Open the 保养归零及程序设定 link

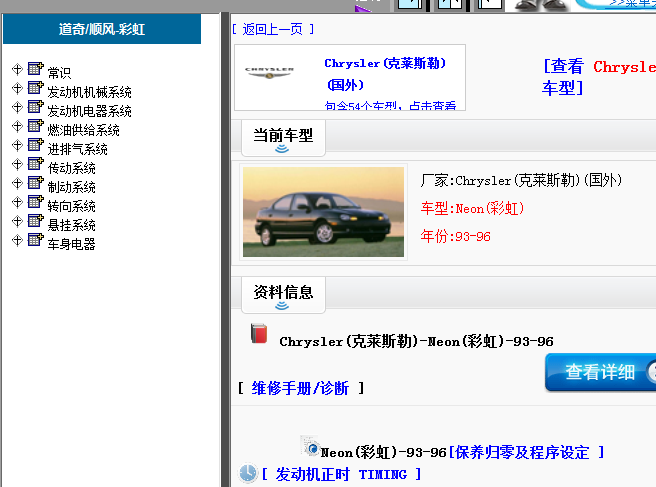(x=526, y=452)
